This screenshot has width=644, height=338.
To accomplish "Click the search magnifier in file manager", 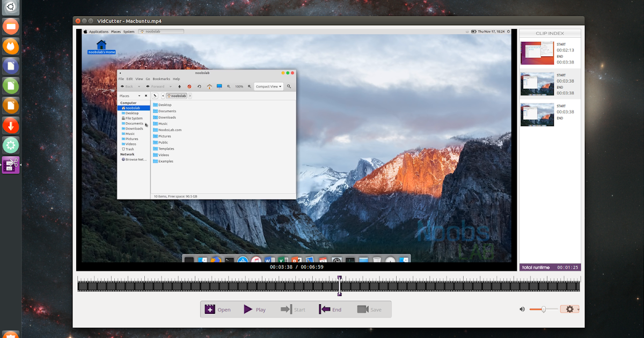I will (289, 86).
